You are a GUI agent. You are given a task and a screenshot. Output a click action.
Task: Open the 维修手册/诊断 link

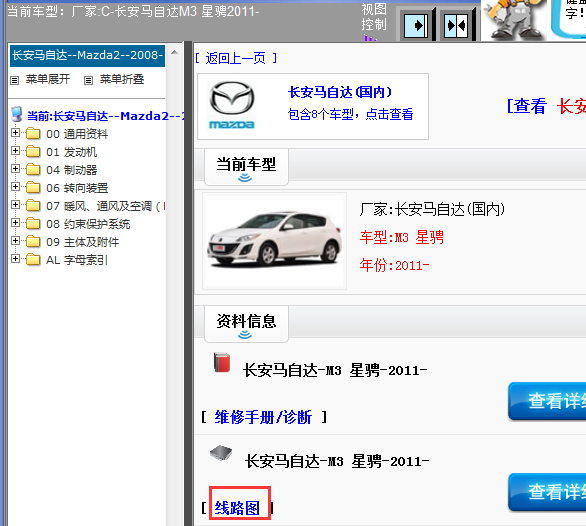point(263,417)
